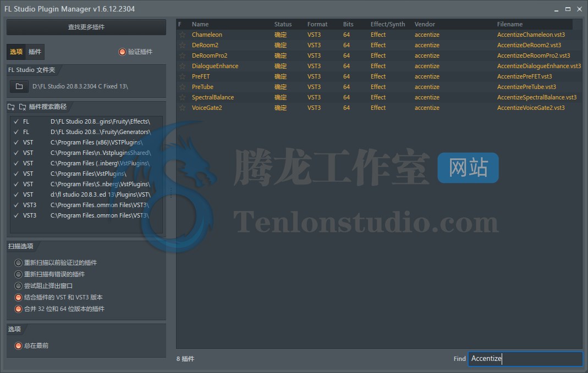Switch to the 选项 tab

tap(16, 52)
